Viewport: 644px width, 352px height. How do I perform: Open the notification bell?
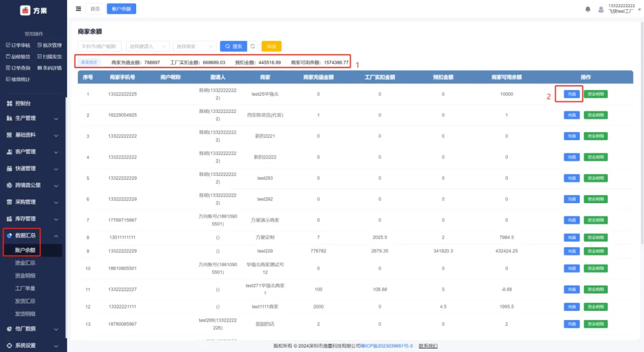click(x=587, y=9)
